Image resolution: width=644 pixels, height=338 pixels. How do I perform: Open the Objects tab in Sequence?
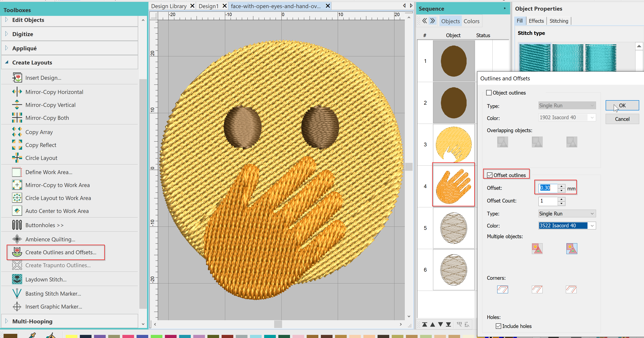click(x=450, y=21)
